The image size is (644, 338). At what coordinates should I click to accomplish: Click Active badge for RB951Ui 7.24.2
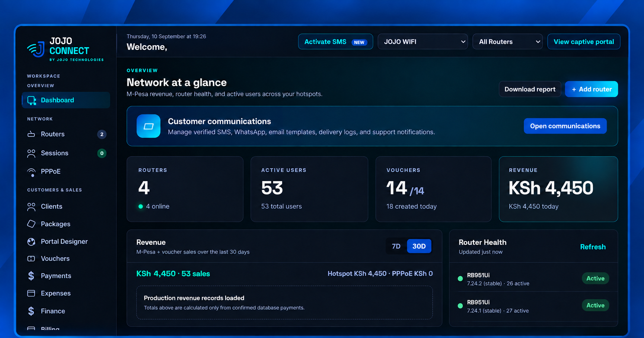(595, 279)
